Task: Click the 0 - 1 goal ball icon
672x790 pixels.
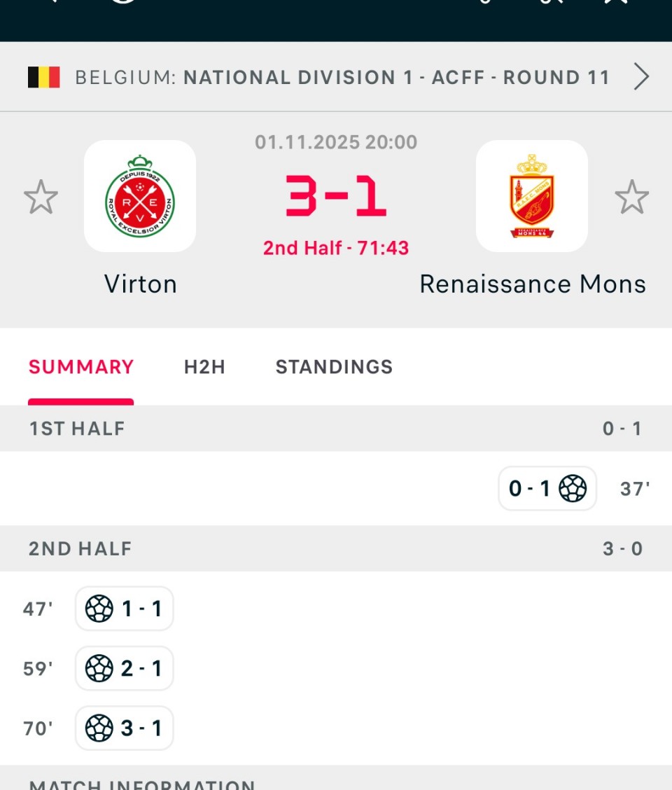Action: 573,488
